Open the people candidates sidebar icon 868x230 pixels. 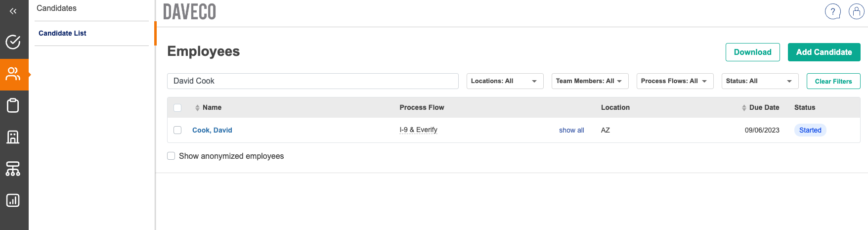click(x=13, y=74)
